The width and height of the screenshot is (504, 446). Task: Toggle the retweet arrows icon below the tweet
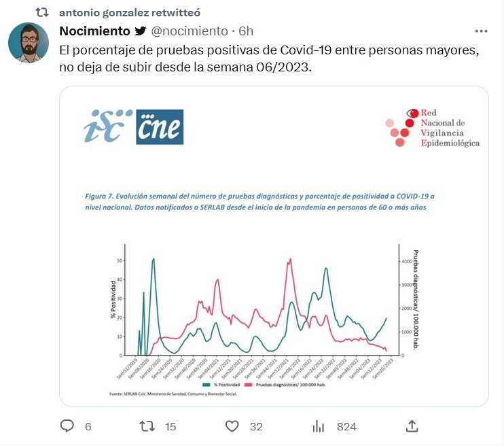coord(146,426)
